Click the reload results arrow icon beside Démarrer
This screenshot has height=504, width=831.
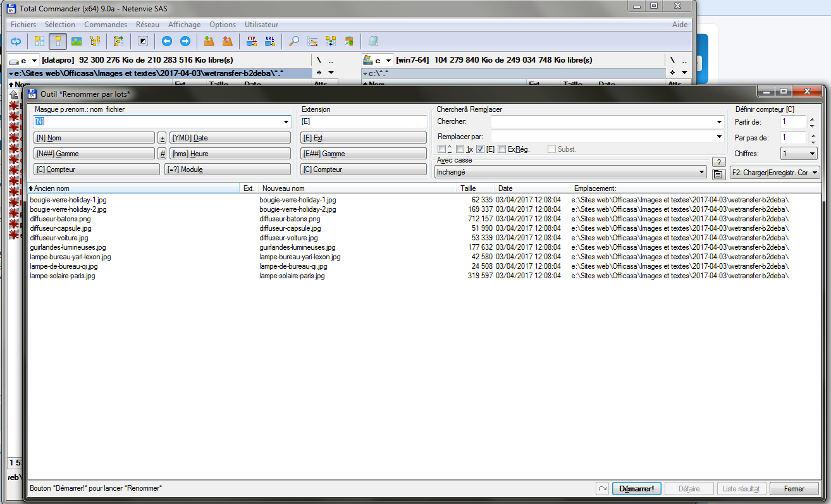coord(602,489)
